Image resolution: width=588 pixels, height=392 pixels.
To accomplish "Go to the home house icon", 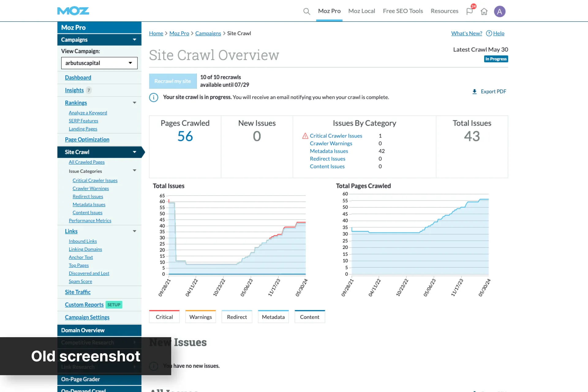I will [x=484, y=11].
